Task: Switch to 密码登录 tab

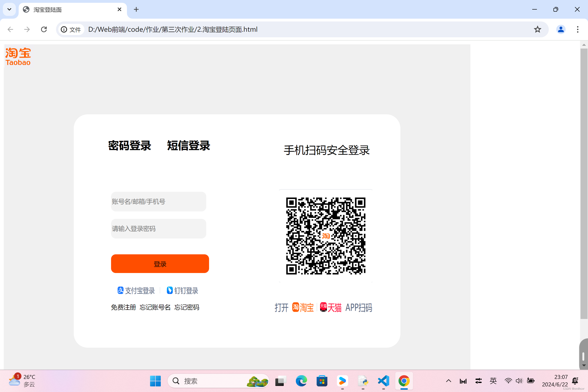Action: click(x=129, y=146)
